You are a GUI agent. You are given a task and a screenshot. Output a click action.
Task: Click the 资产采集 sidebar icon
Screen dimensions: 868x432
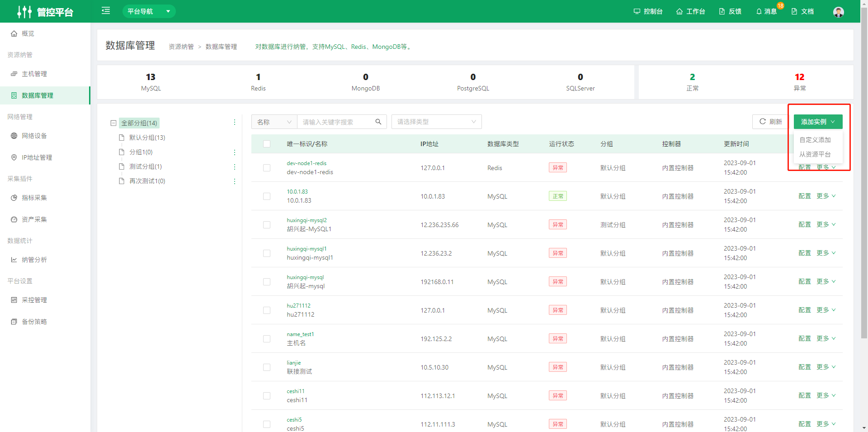click(14, 219)
